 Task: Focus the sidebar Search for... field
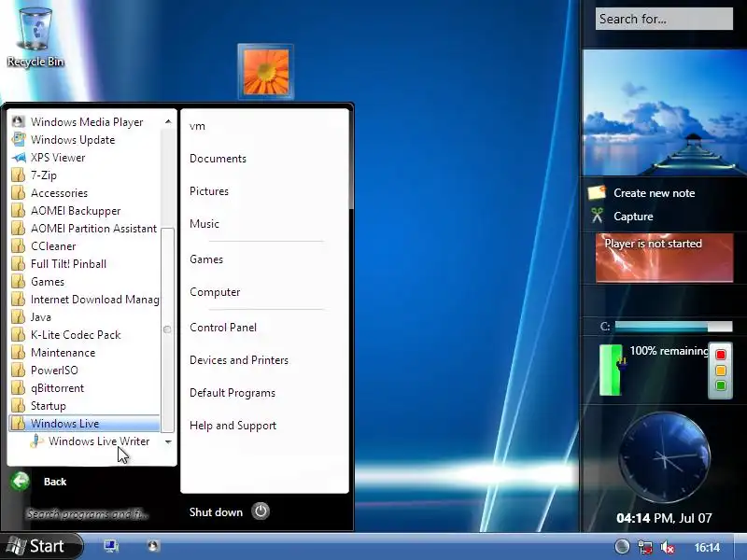(x=664, y=19)
